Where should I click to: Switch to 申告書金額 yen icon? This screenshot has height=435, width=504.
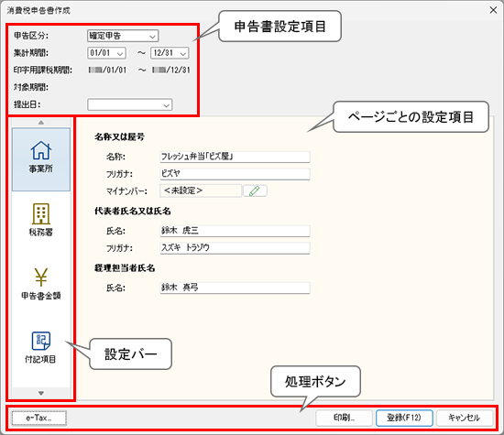tap(41, 284)
